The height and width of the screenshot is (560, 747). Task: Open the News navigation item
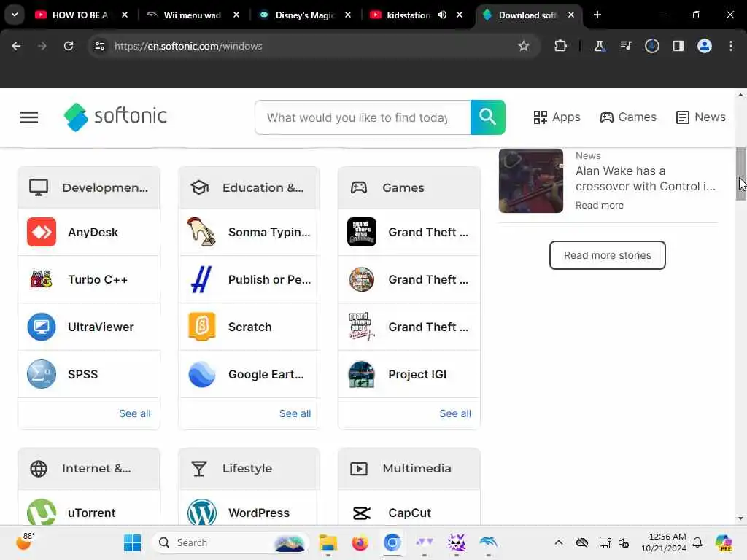700,117
